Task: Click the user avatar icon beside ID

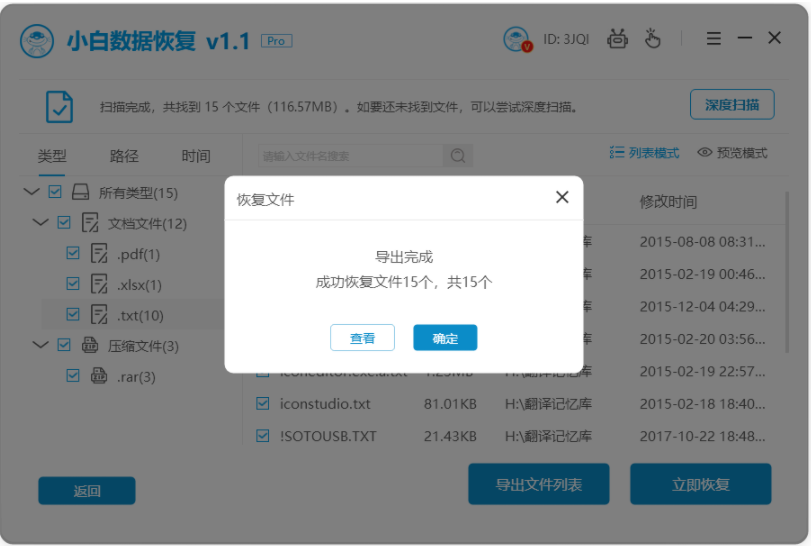Action: click(517, 39)
